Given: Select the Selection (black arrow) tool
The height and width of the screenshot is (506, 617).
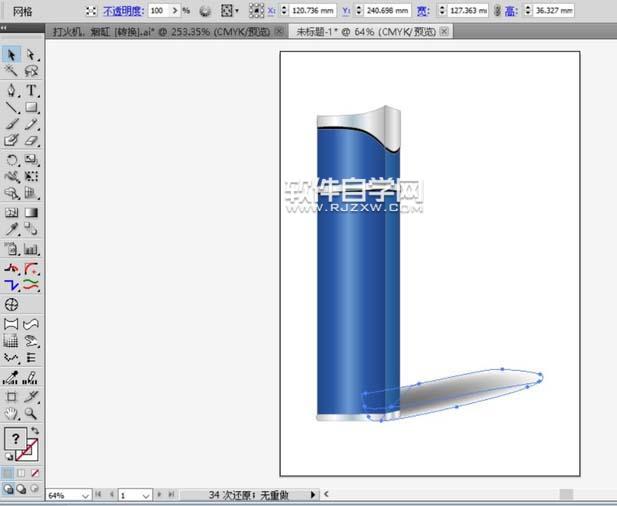Looking at the screenshot, I should pos(11,54).
